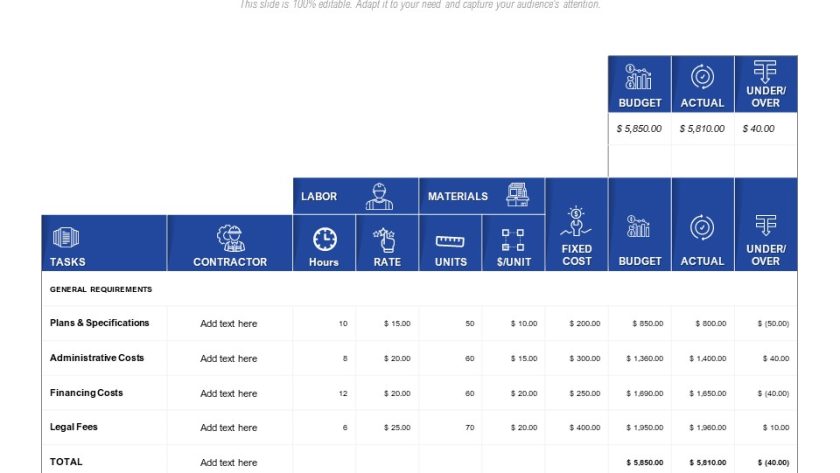Image resolution: width=840 pixels, height=473 pixels.
Task: Select the LABOR header label
Action: point(319,197)
